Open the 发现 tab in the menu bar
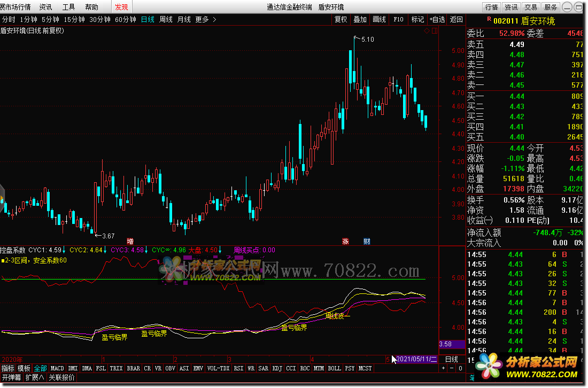The height and width of the screenshot is (388, 588). tap(121, 7)
